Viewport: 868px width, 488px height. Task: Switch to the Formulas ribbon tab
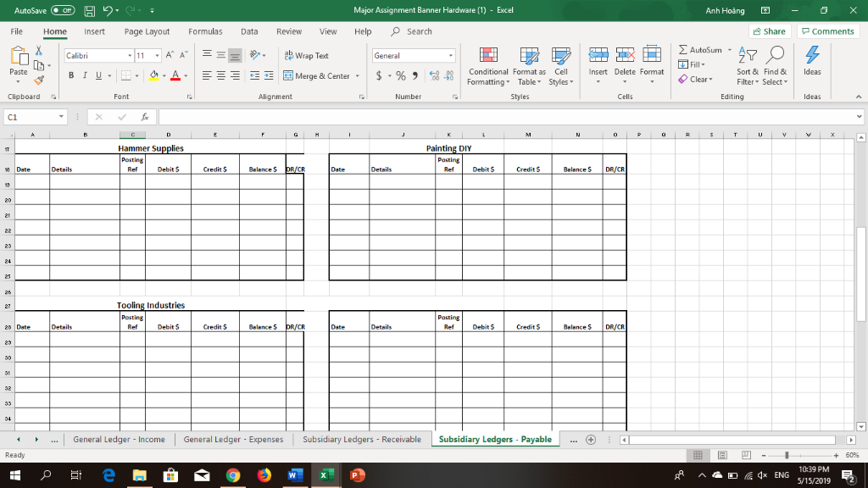[x=205, y=30]
